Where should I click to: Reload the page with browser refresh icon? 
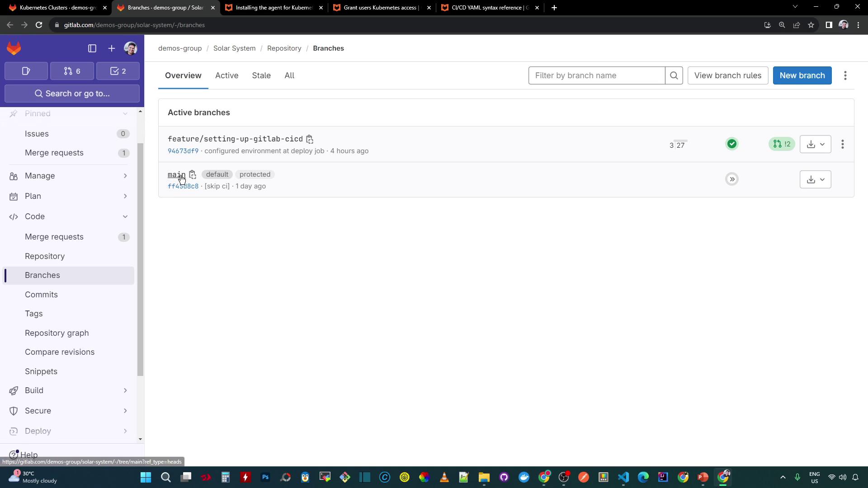pyautogui.click(x=39, y=25)
